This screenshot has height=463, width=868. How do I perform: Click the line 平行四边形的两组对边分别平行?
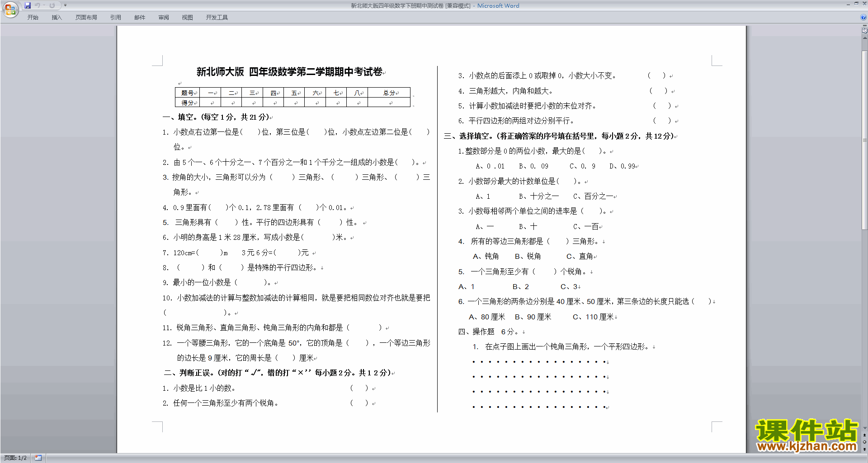516,121
